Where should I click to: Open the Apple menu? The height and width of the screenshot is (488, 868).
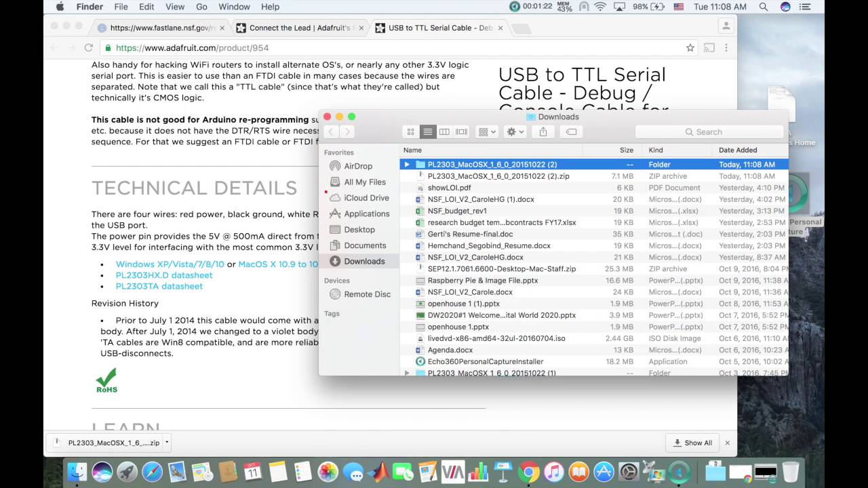60,7
